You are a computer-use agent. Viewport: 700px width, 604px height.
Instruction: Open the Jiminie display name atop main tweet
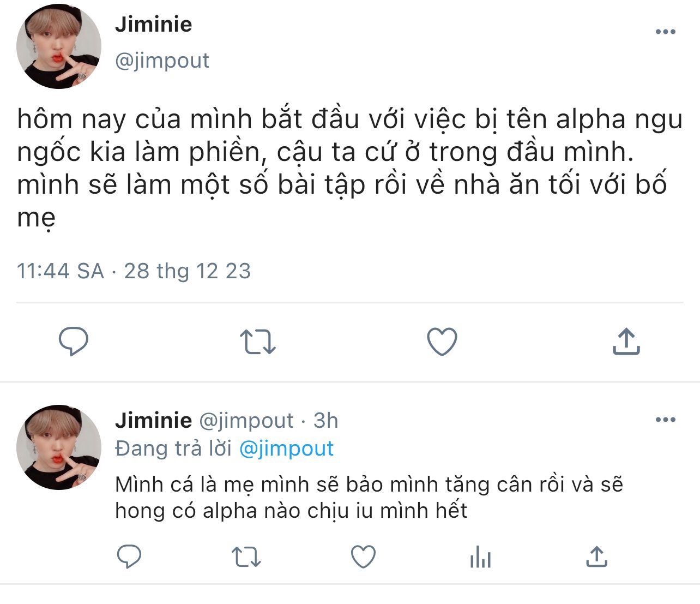point(154,25)
